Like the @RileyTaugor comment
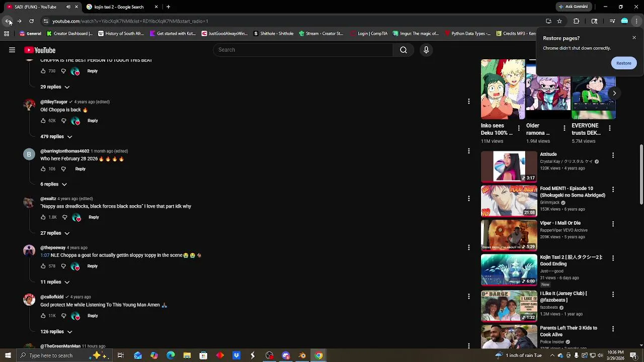 (x=43, y=121)
